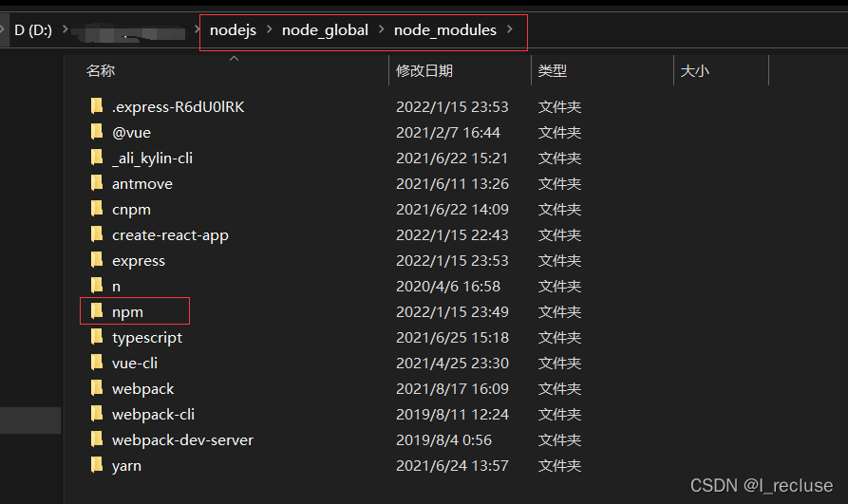Viewport: 848px width, 504px height.
Task: Expand the chevron after node_global breadcrumb
Action: (x=382, y=29)
